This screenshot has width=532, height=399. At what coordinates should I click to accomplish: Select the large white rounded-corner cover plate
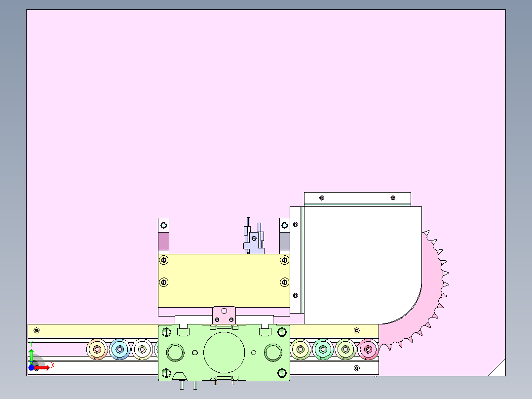coord(363,265)
